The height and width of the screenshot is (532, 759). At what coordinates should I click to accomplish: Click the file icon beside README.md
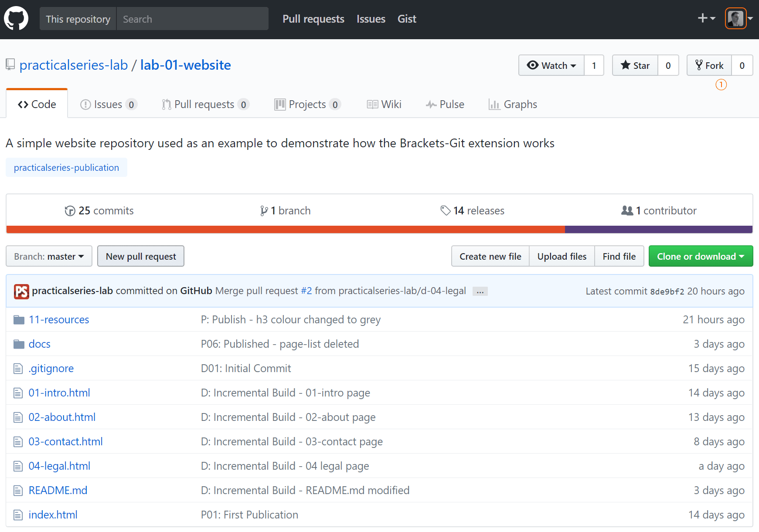[x=18, y=491]
